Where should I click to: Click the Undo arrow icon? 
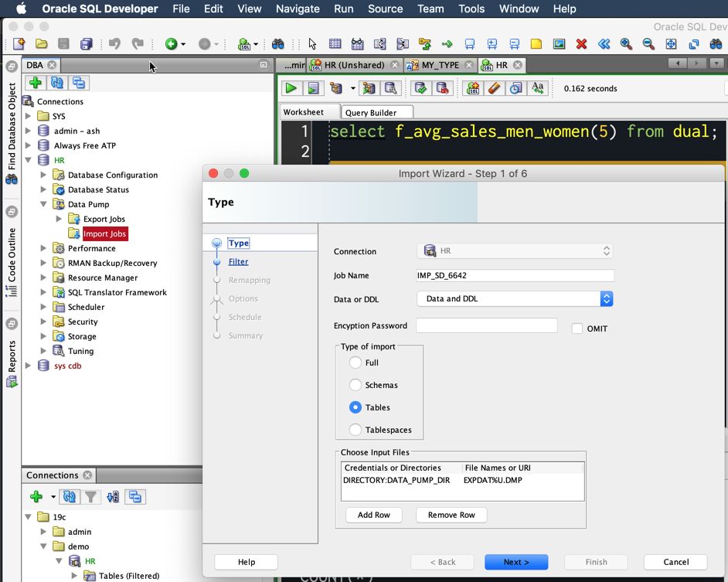click(x=114, y=43)
